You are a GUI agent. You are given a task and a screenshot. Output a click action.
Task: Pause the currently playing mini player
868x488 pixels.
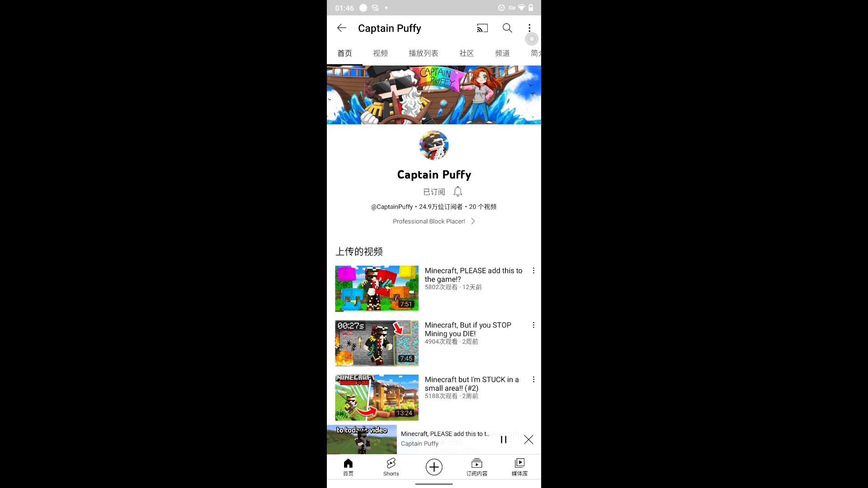click(x=504, y=440)
